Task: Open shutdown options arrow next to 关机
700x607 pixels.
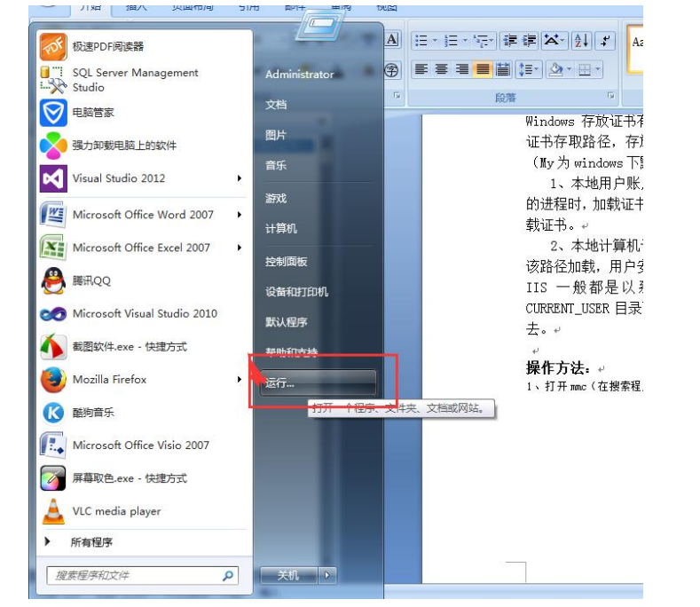Action: tap(328, 576)
